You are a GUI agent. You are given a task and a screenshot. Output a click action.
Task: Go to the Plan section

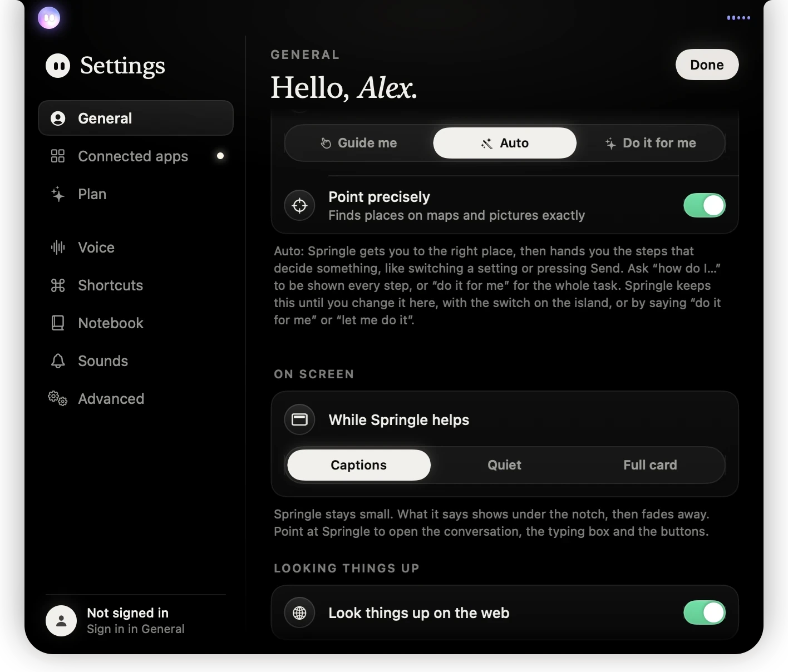click(x=136, y=194)
